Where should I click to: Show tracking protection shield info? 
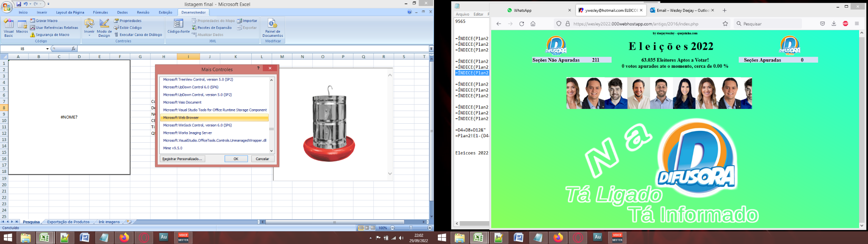559,24
